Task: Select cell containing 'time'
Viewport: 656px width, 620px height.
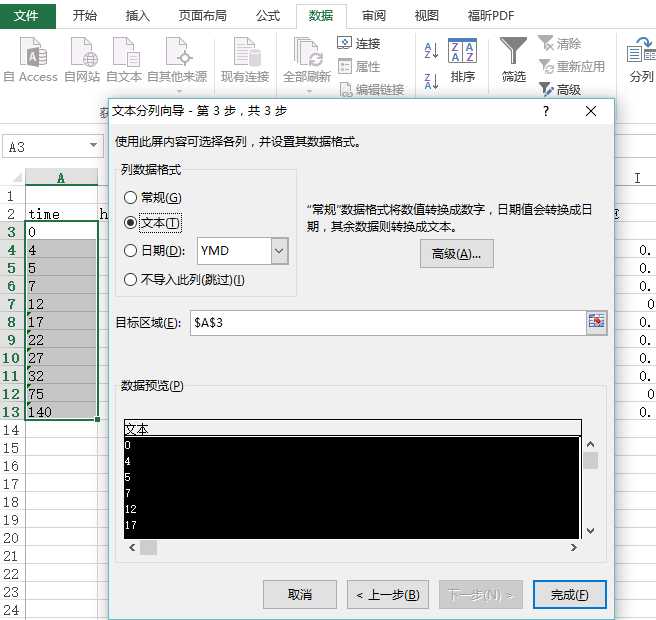Action: (61, 213)
